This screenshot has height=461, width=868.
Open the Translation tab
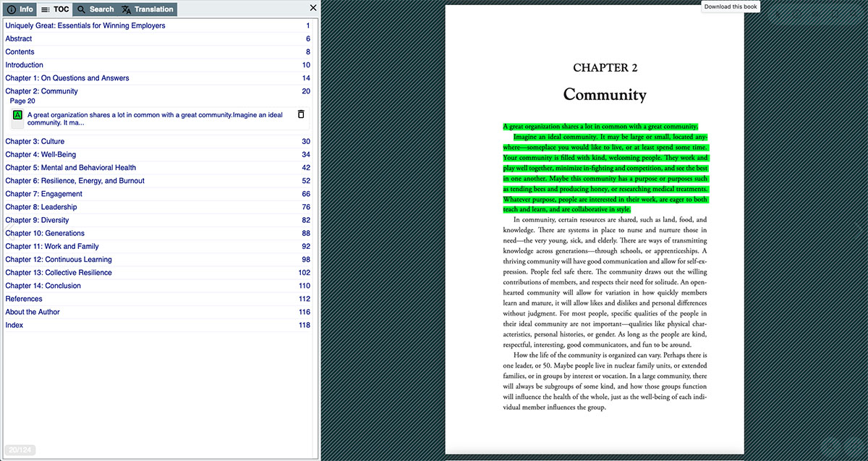pos(147,9)
